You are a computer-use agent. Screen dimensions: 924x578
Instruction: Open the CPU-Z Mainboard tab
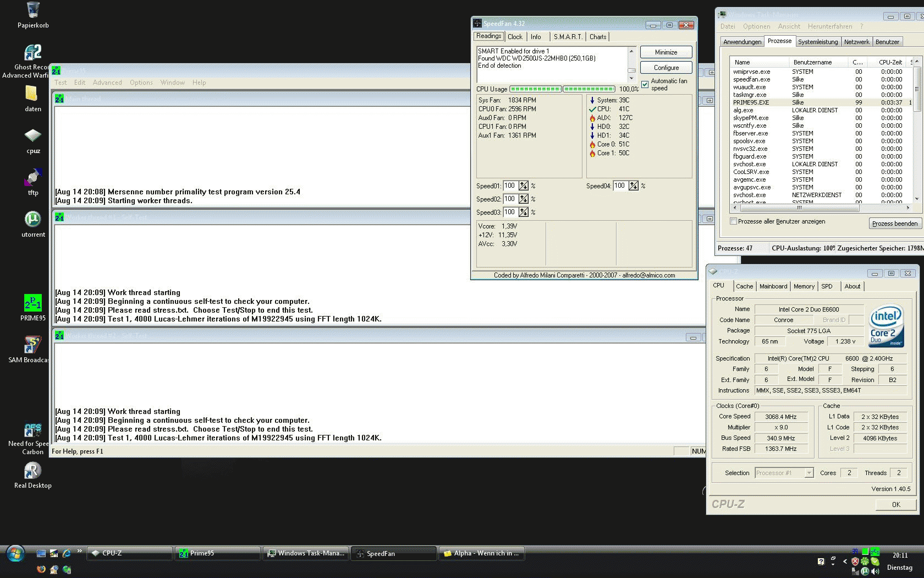point(773,286)
